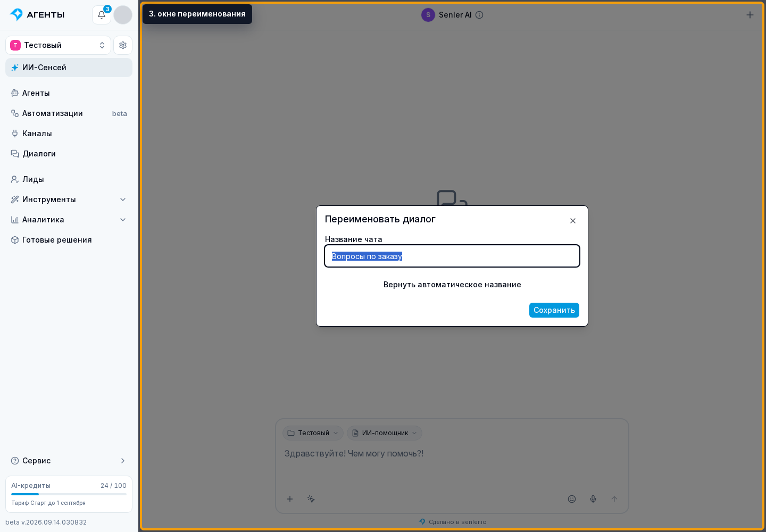Start a new chat with the plus icon at top right
This screenshot has height=532, width=766.
(750, 15)
